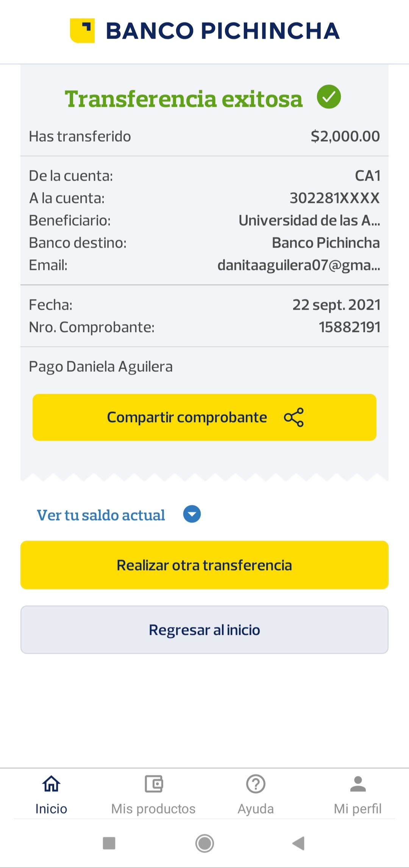409x868 pixels.
Task: Tap the green success checkmark icon
Action: (329, 97)
